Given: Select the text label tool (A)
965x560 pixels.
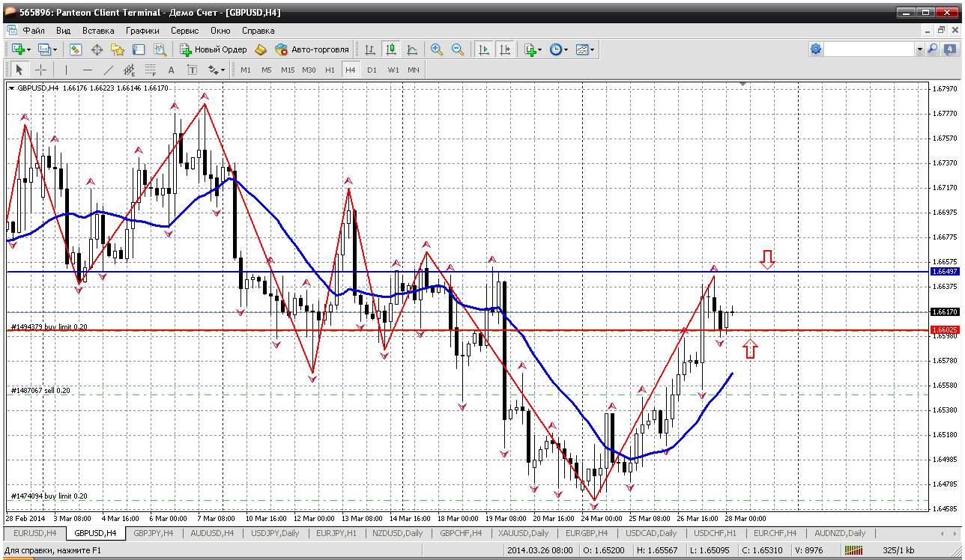Looking at the screenshot, I should pos(171,70).
